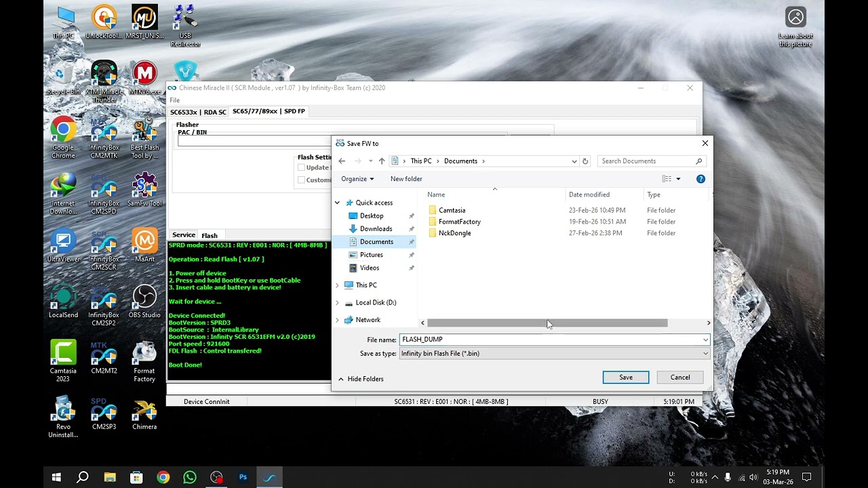
Task: Launch InfinityBox CM2SPD shortcut
Action: [x=104, y=194]
